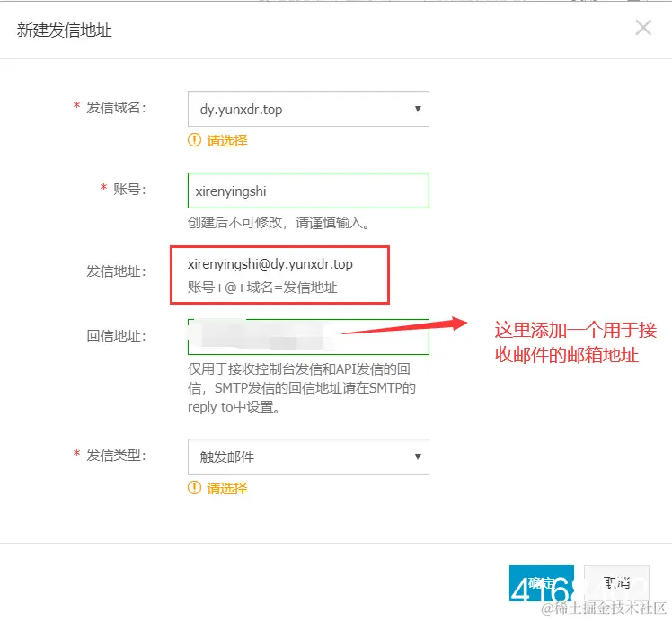Image resolution: width=672 pixels, height=621 pixels.
Task: Open the 发信类型 dropdown showing 触发邮件
Action: coord(308,457)
